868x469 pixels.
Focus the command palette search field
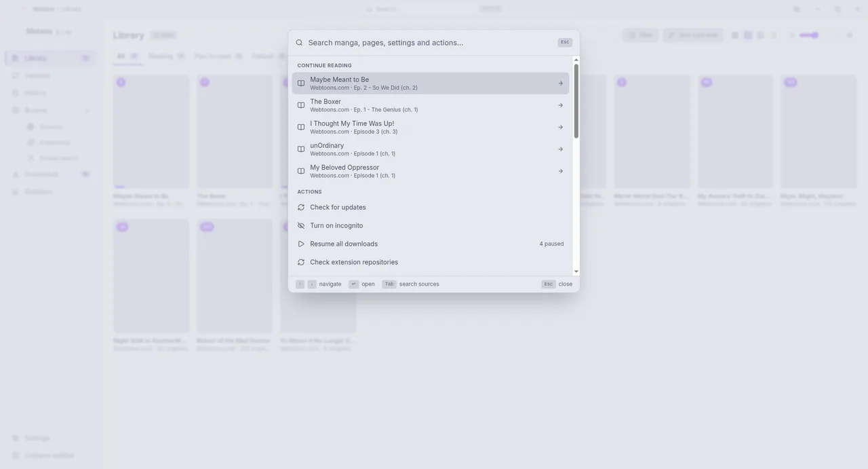tap(431, 42)
